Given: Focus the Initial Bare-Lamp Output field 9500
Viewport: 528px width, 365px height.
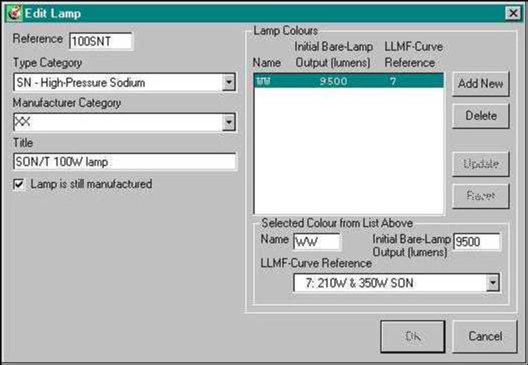Looking at the screenshot, I should [477, 241].
